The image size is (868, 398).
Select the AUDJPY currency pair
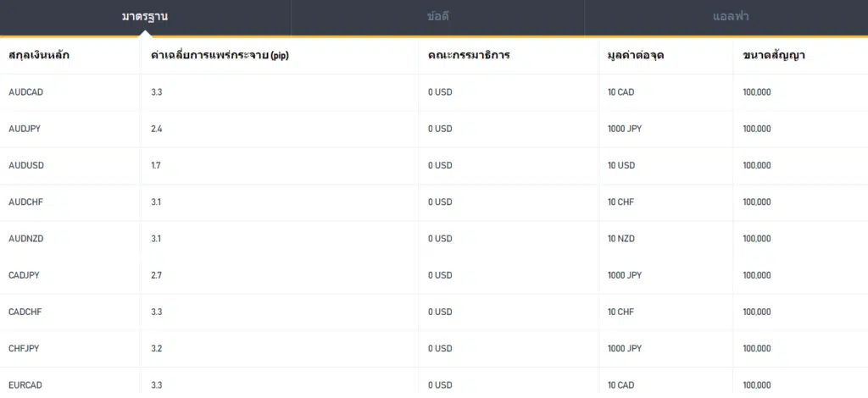(25, 129)
